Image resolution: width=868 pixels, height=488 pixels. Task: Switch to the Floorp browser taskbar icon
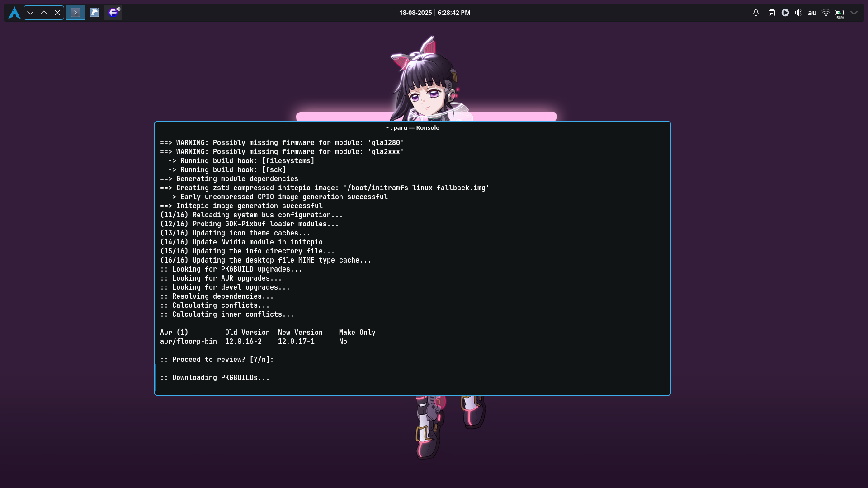point(113,13)
